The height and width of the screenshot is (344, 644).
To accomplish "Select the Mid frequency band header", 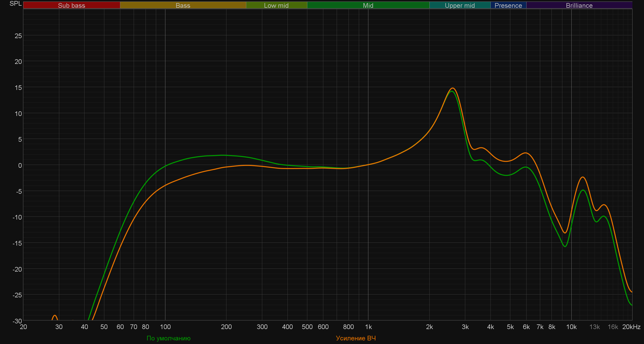I will click(368, 5).
